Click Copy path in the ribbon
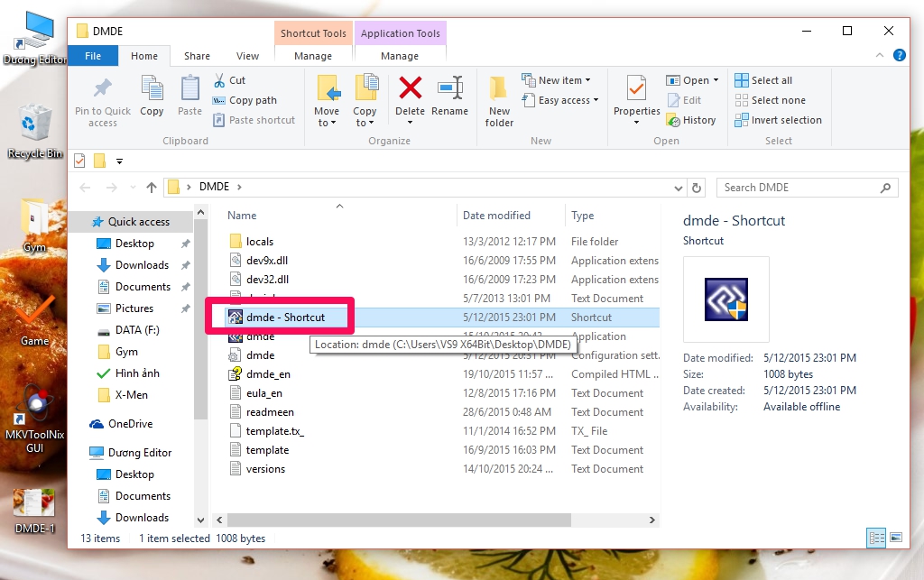This screenshot has height=580, width=924. (245, 100)
